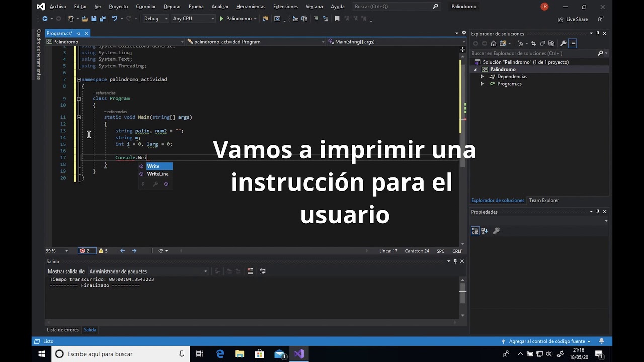
Task: Start debugging with the green play icon
Action: click(221, 19)
